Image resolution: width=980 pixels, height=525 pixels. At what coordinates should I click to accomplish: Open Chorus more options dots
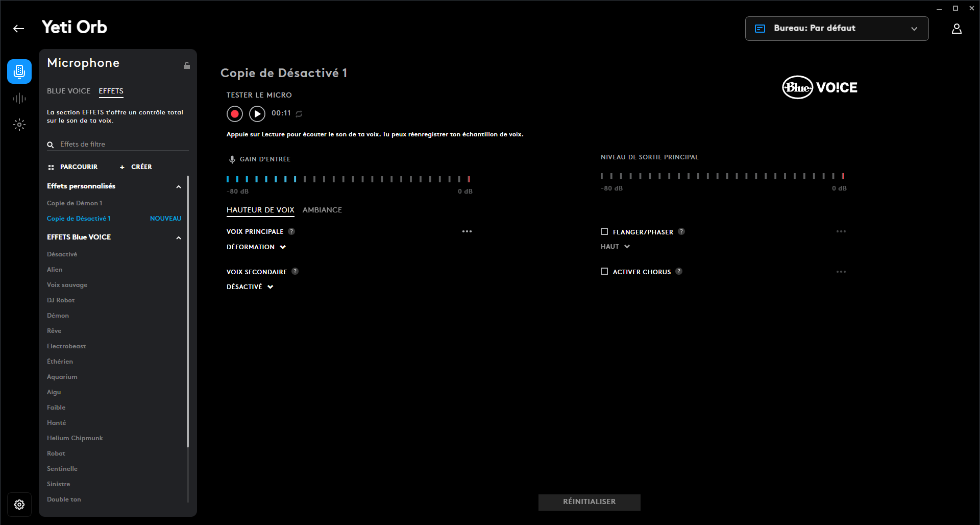tap(841, 272)
